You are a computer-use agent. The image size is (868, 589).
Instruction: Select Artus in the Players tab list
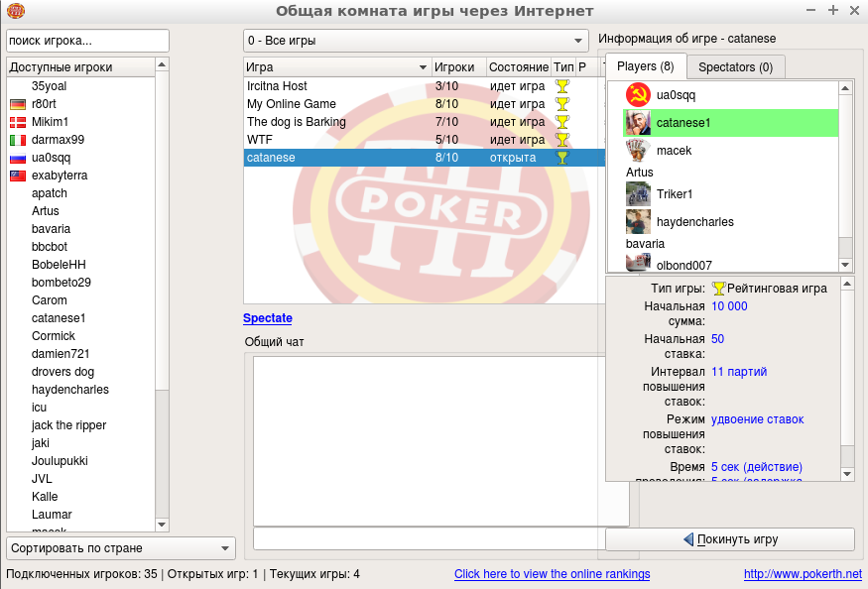731,173
